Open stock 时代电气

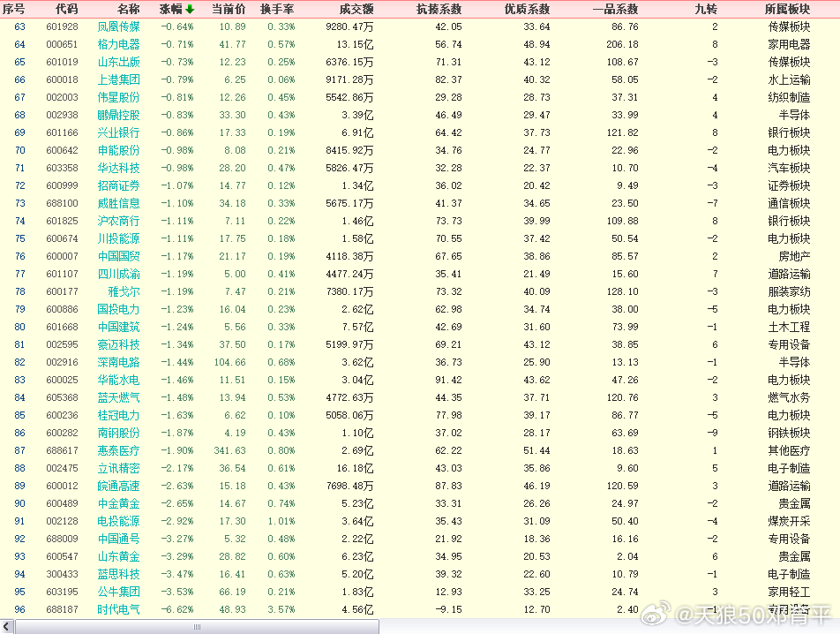tap(118, 610)
